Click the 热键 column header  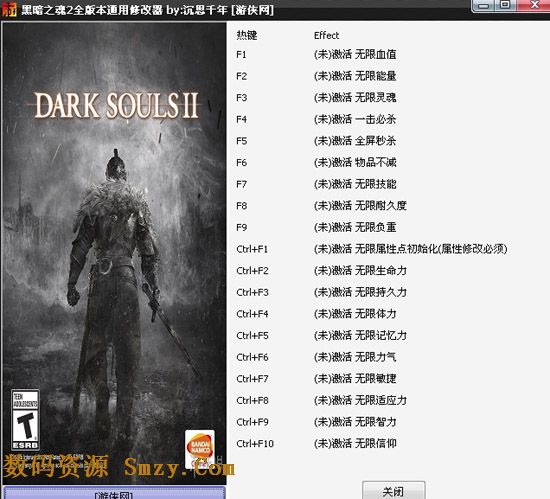click(247, 35)
